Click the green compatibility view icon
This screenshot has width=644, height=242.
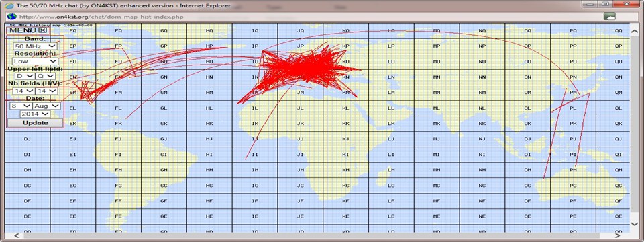click(x=609, y=16)
